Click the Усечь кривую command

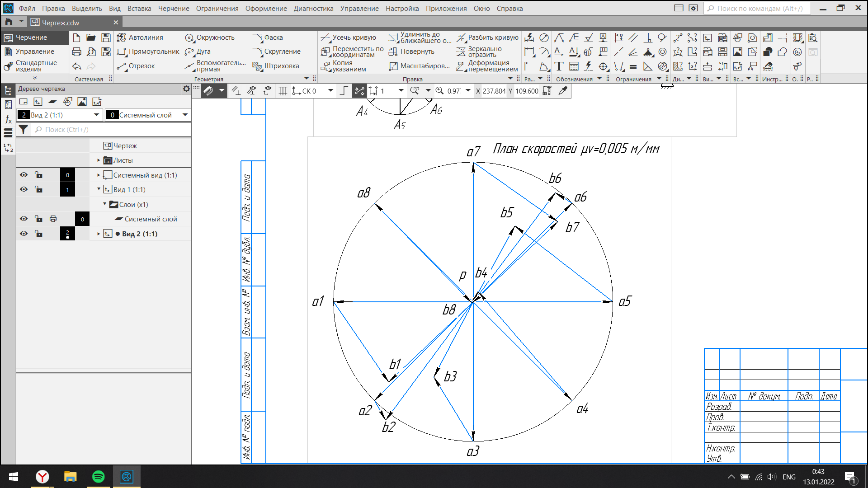coord(349,38)
